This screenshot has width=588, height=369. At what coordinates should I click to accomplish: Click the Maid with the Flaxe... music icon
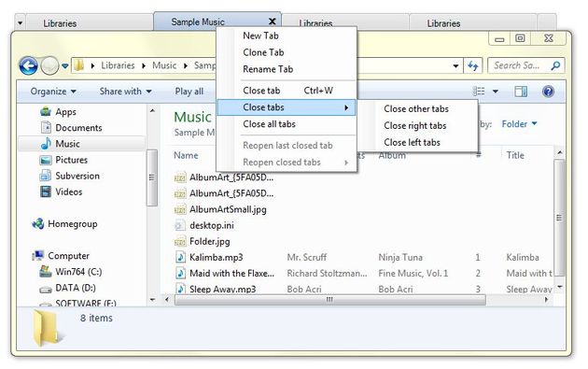pyautogui.click(x=180, y=274)
